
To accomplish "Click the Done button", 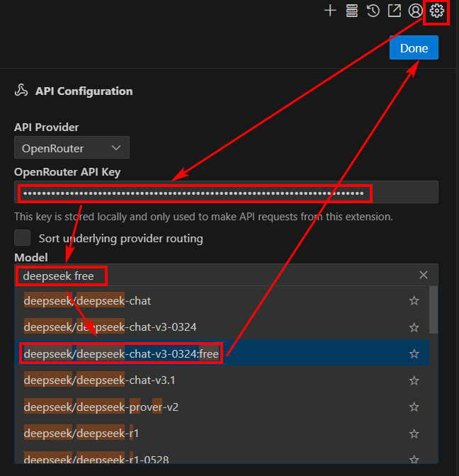I will (414, 48).
